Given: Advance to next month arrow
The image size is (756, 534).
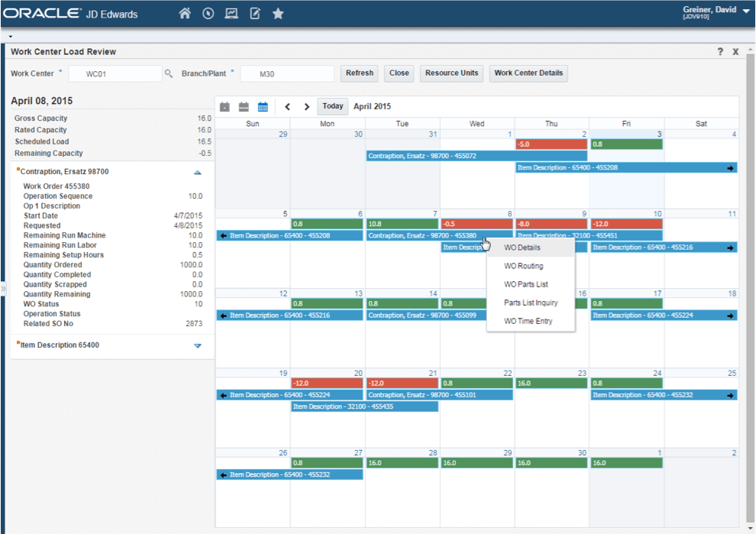Looking at the screenshot, I should pyautogui.click(x=307, y=107).
